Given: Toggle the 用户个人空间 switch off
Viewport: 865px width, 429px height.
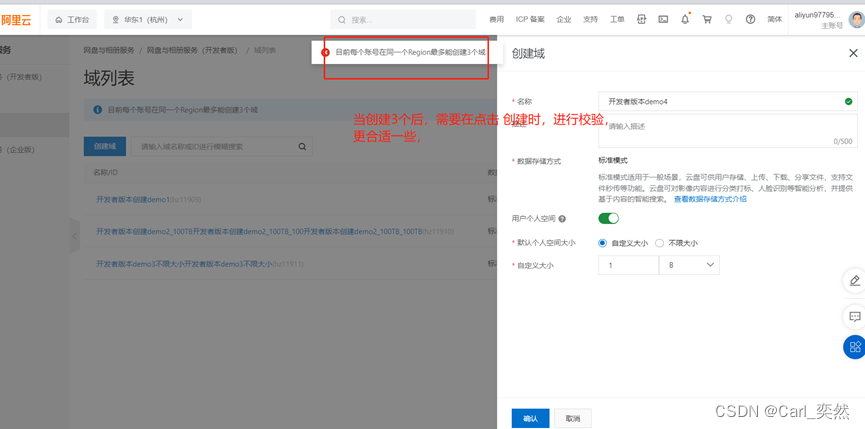Looking at the screenshot, I should [x=608, y=218].
